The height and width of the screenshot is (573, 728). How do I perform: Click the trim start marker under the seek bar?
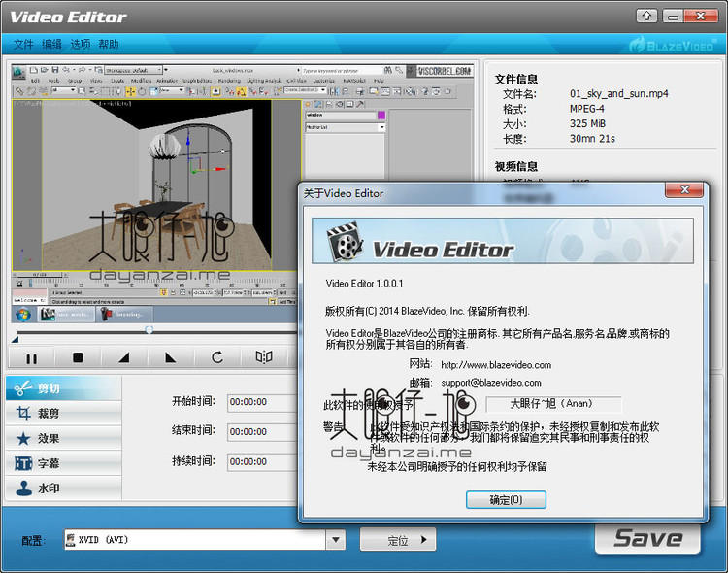coord(15,340)
